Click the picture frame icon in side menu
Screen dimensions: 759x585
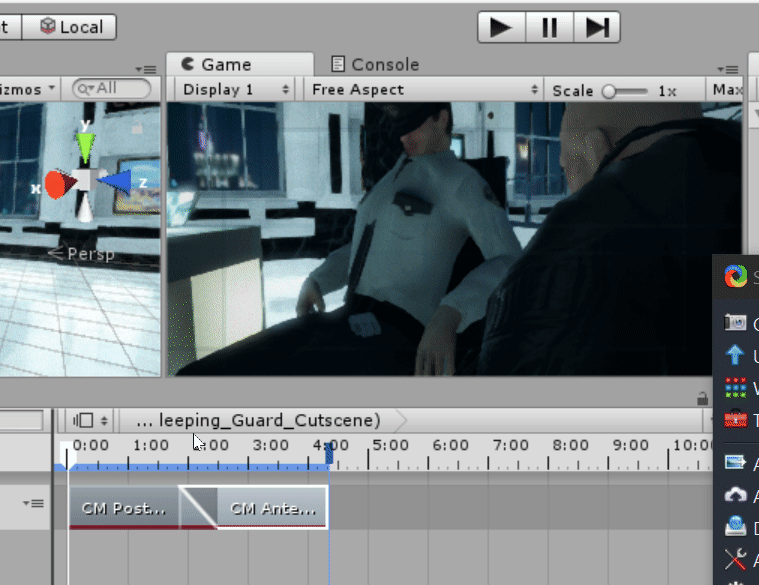tap(735, 463)
